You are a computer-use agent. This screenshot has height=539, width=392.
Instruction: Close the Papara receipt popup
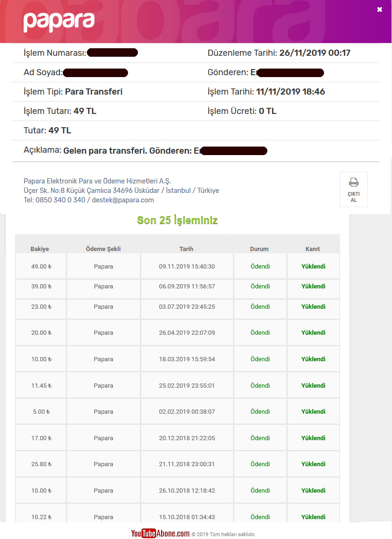379,9
